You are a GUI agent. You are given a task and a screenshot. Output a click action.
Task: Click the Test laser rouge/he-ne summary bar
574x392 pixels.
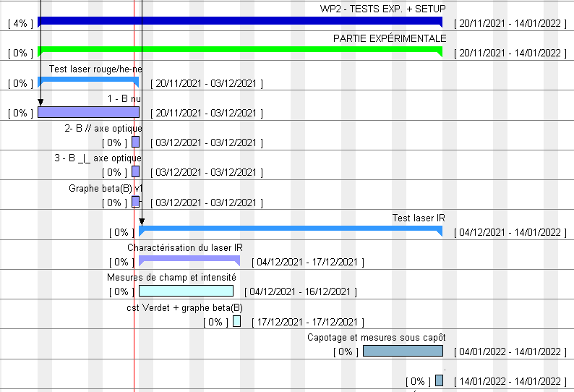pos(87,79)
